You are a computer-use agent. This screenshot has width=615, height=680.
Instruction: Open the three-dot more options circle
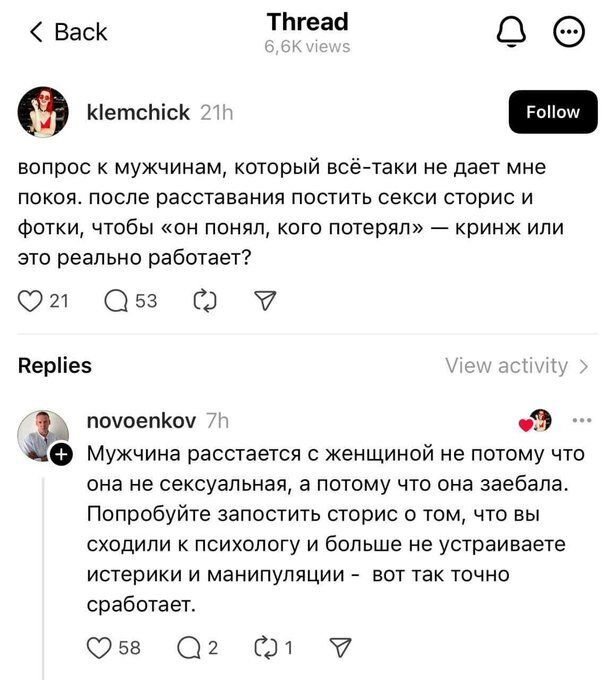pyautogui.click(x=569, y=33)
